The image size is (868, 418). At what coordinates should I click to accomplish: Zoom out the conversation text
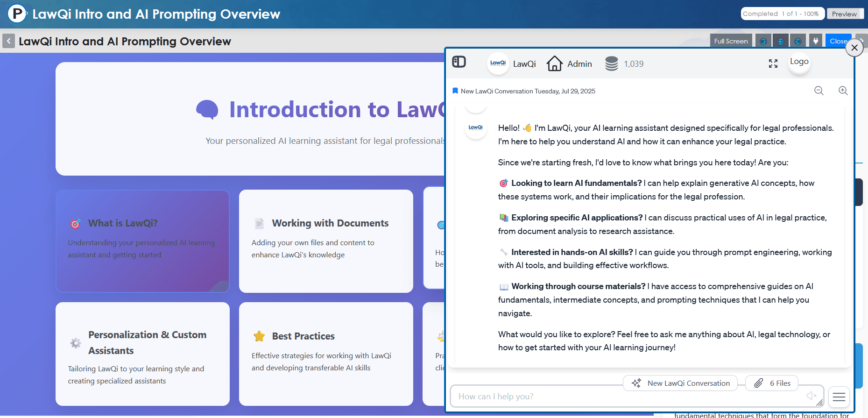point(819,91)
